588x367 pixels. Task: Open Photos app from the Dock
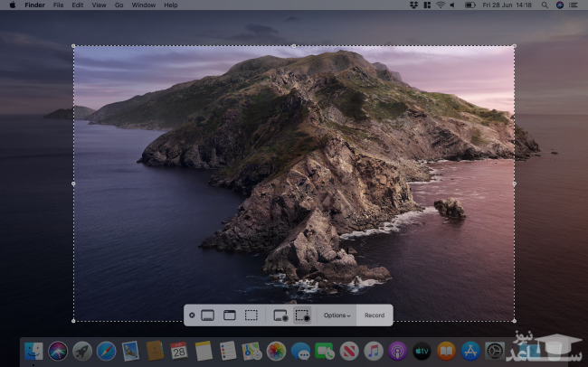pos(276,350)
